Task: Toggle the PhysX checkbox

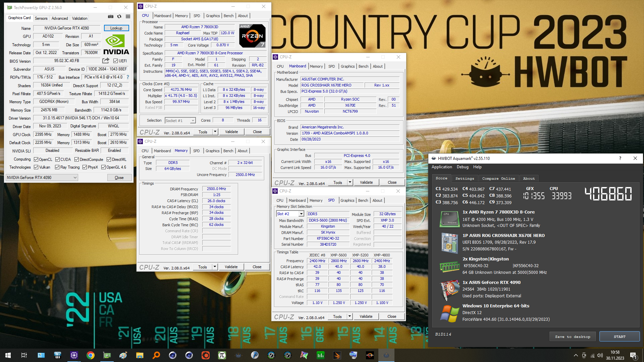Action: [x=85, y=167]
